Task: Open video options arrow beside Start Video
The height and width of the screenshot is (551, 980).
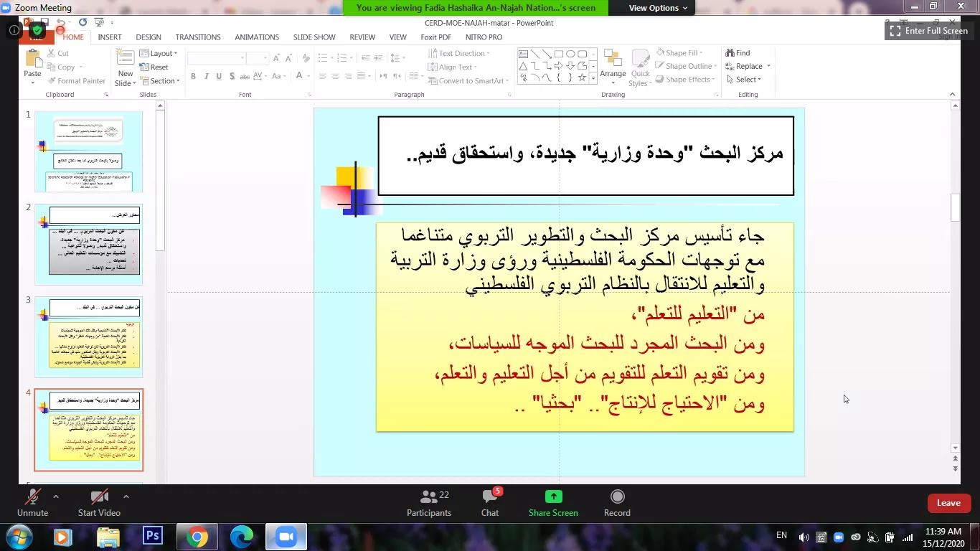Action: [126, 496]
